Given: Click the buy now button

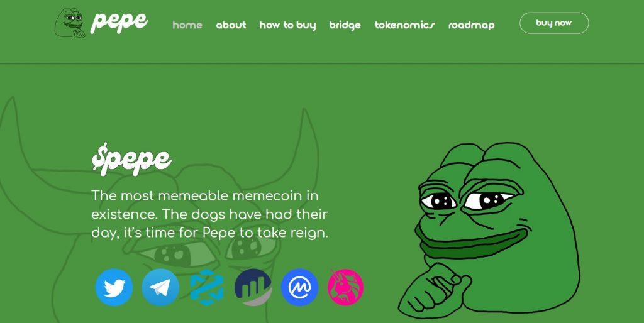Looking at the screenshot, I should point(554,23).
